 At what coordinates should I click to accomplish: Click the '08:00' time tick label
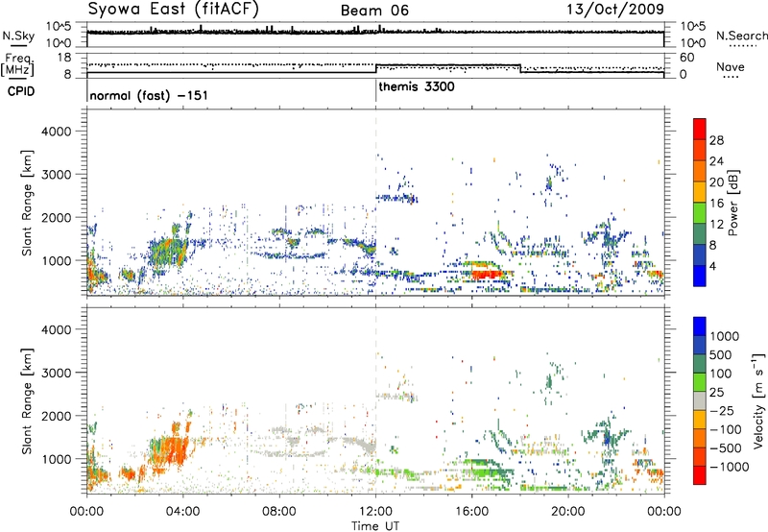[x=278, y=512]
